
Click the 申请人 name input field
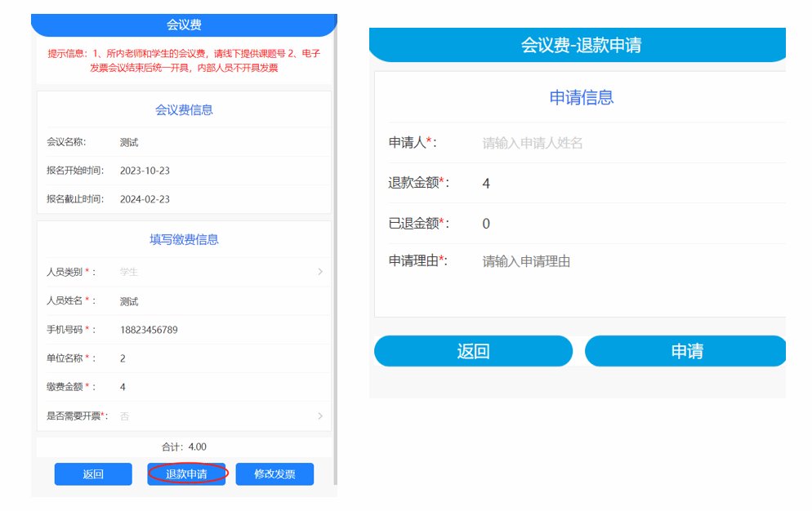click(621, 143)
